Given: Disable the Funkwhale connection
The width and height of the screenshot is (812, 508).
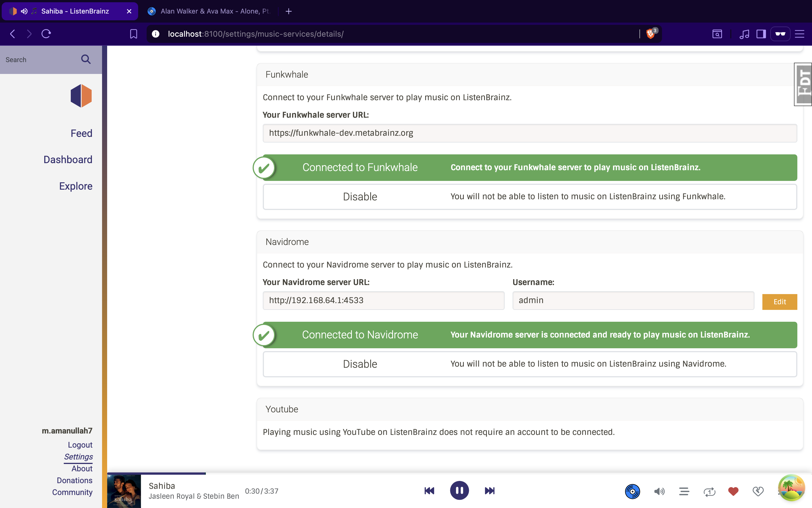Looking at the screenshot, I should tap(530, 196).
